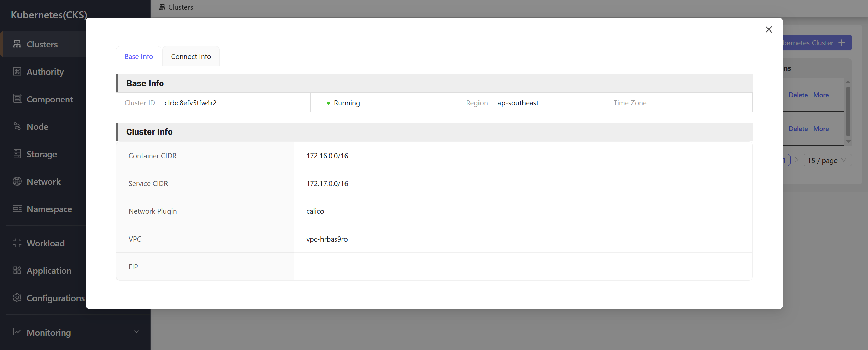Open the Component menu item
This screenshot has width=868, height=350.
click(43, 99)
